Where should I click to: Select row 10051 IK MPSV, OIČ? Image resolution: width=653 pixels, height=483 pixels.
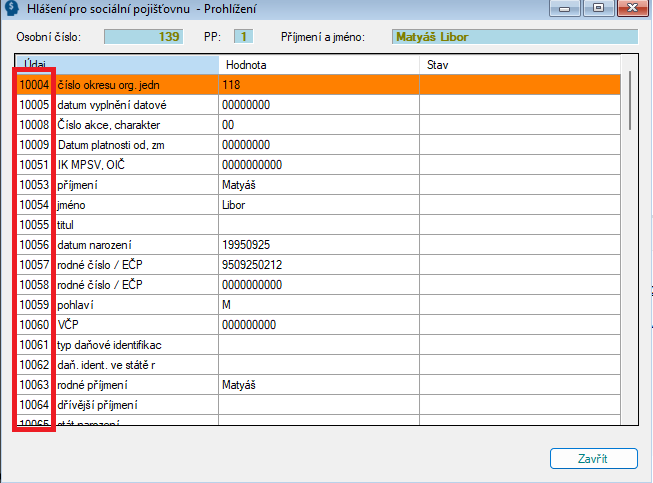[x=318, y=164]
